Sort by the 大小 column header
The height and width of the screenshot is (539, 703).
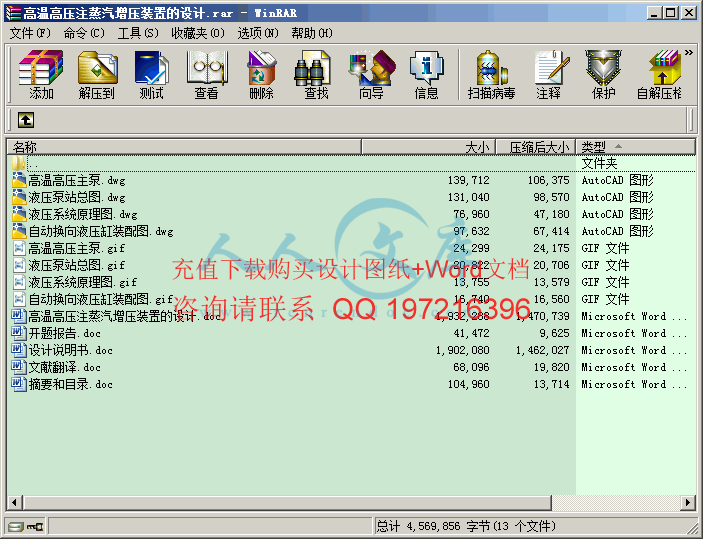click(429, 147)
